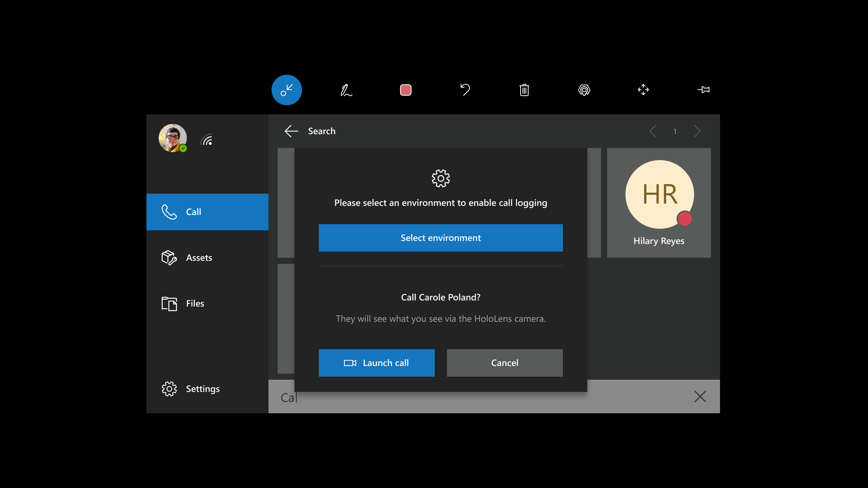The height and width of the screenshot is (488, 868).
Task: Open the Call tab in sidebar
Action: (x=207, y=212)
